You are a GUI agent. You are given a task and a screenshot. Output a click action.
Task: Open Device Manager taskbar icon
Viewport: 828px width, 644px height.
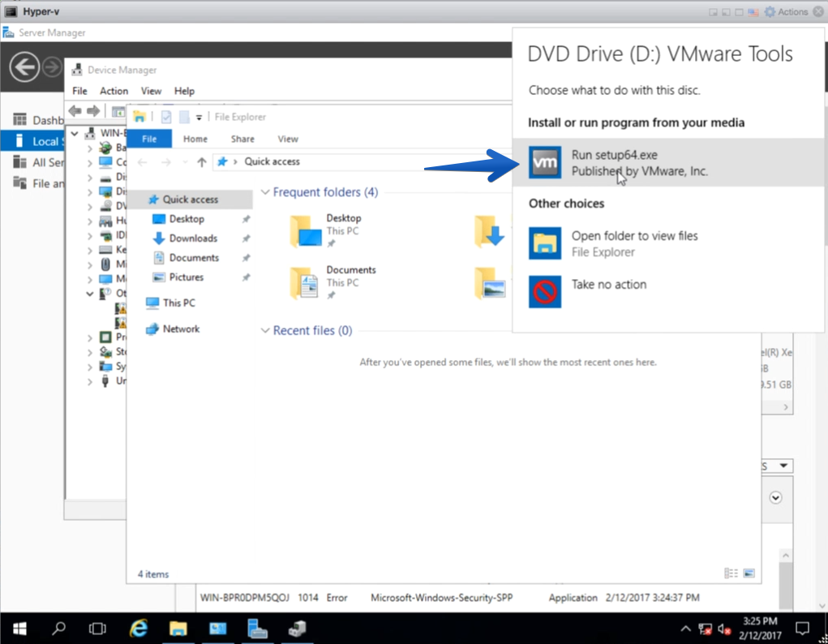click(x=297, y=629)
